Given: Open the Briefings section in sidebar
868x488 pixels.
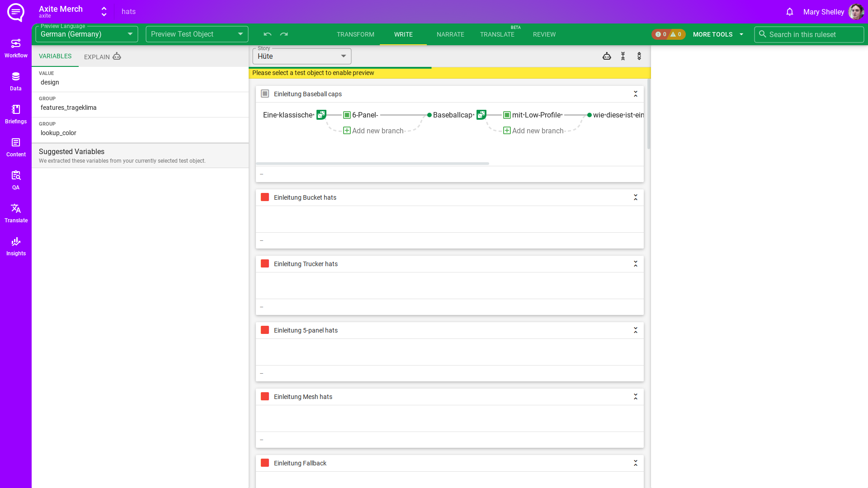Looking at the screenshot, I should pyautogui.click(x=16, y=114).
